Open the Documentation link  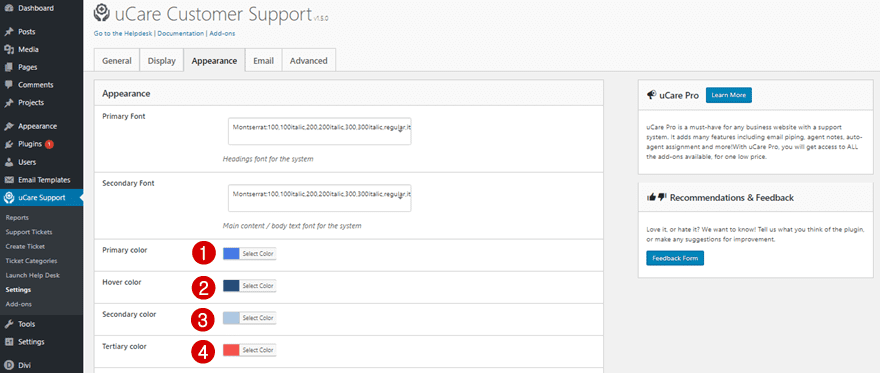point(180,34)
